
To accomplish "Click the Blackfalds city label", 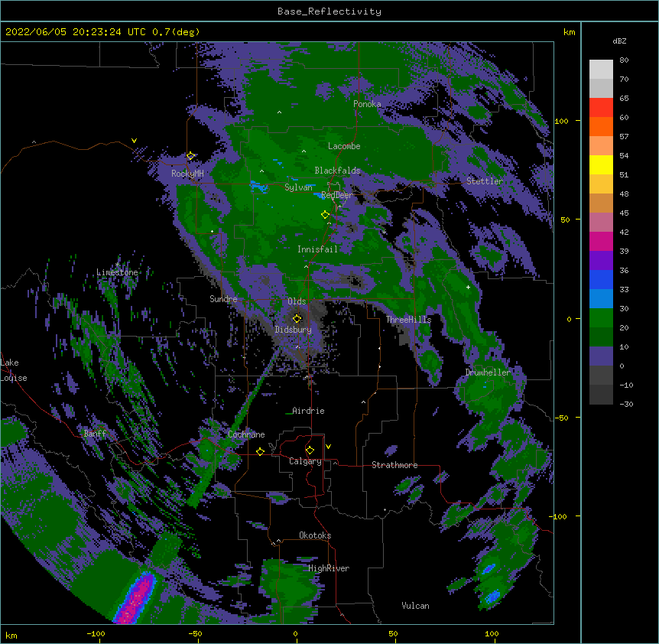I will point(337,171).
